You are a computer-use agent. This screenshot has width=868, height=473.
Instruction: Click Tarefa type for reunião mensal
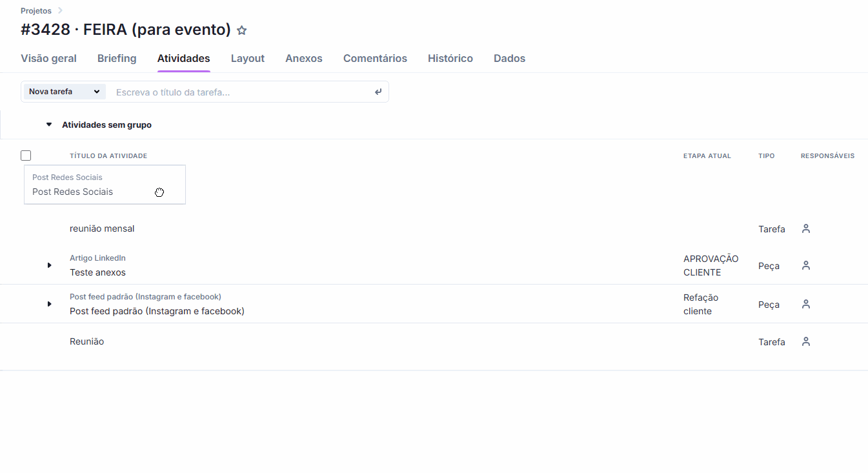(772, 229)
